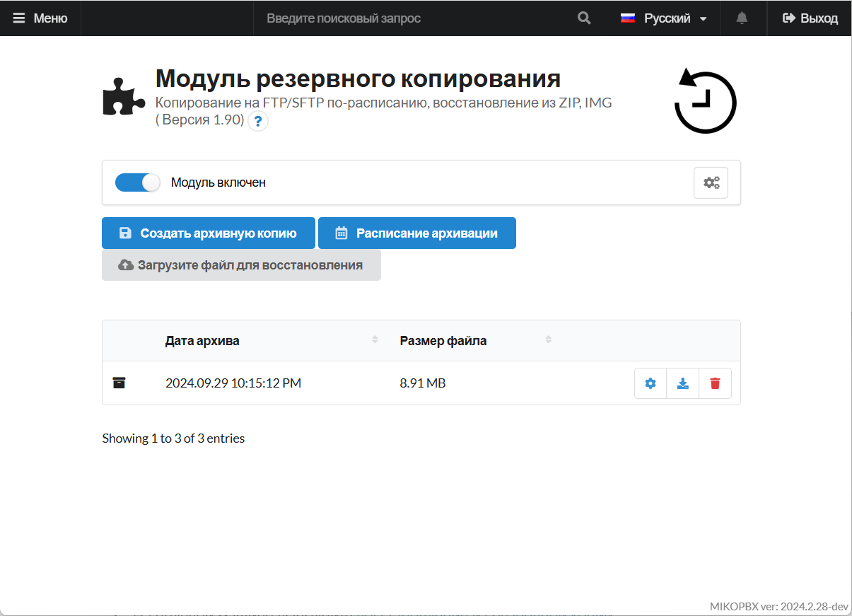Focus the 'Введите поисковый запрос' search field
852x616 pixels.
click(410, 18)
